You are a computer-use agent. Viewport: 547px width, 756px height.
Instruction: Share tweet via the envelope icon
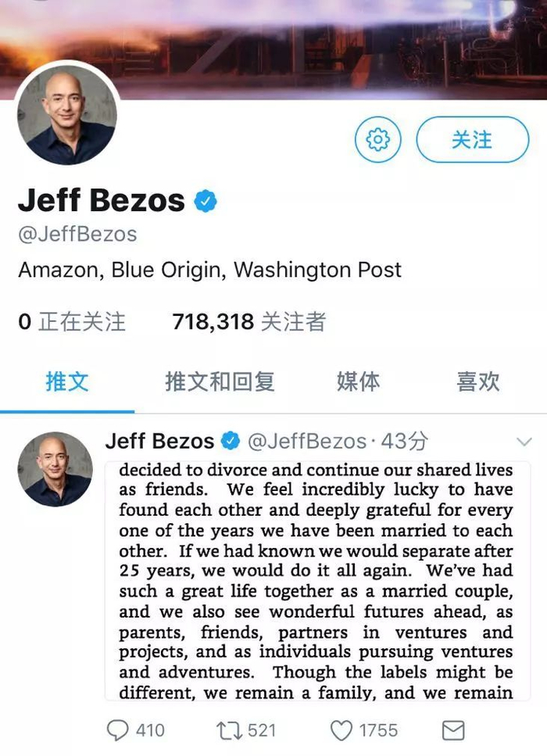pyautogui.click(x=453, y=730)
